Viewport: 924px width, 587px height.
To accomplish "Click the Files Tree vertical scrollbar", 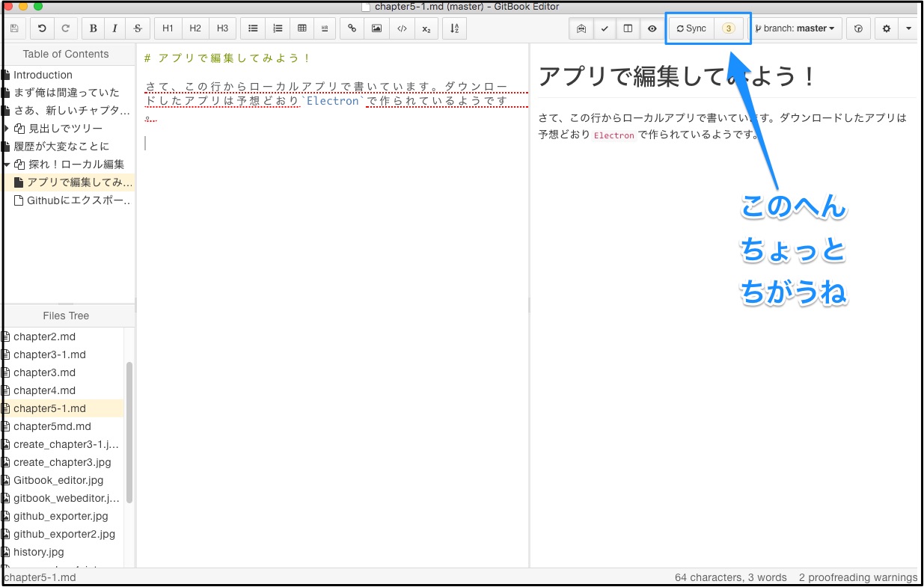I will click(x=129, y=431).
